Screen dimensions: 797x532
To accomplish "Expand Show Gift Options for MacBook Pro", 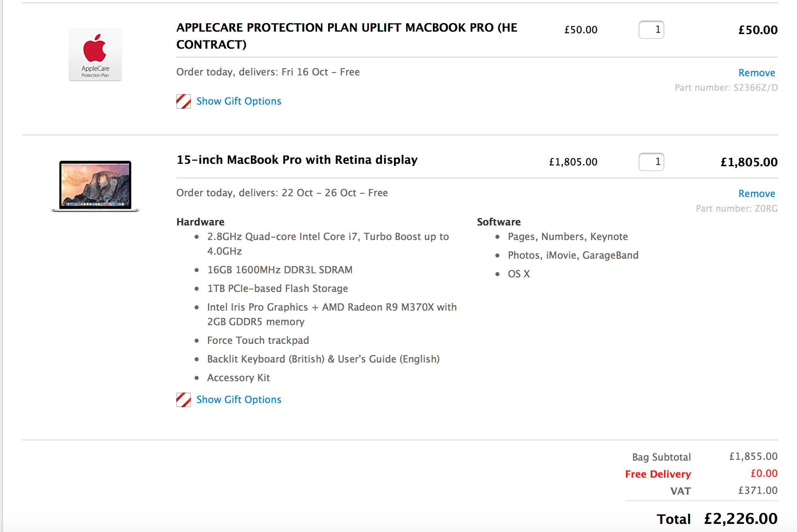I will [238, 400].
